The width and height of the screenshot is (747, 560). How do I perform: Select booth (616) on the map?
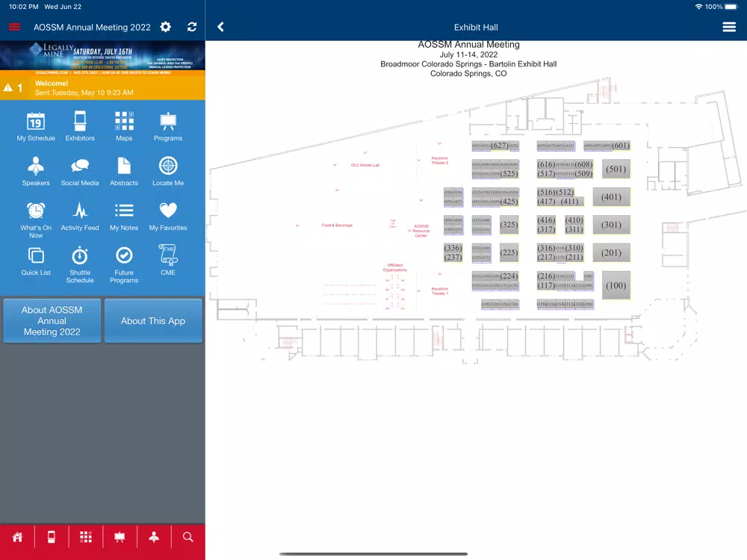pos(546,164)
